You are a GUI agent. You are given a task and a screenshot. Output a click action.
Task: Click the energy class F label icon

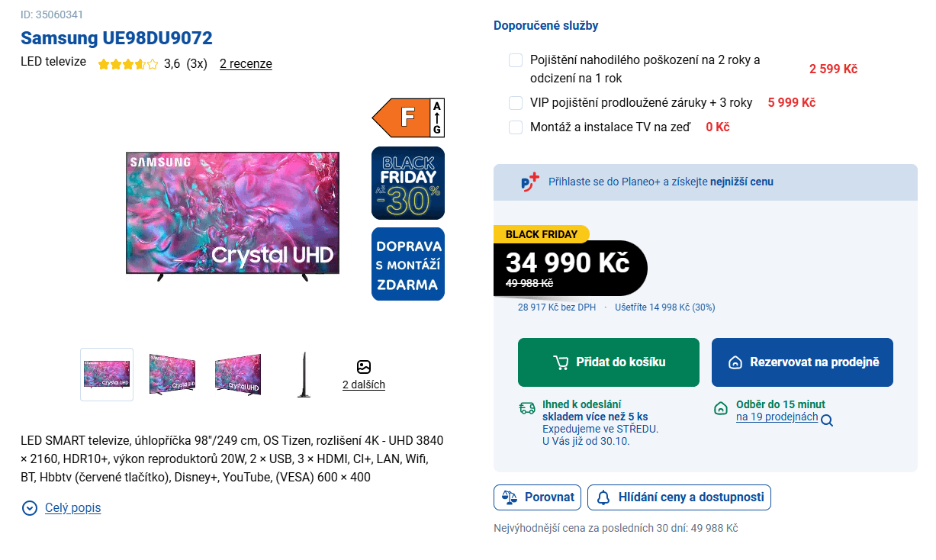[407, 117]
